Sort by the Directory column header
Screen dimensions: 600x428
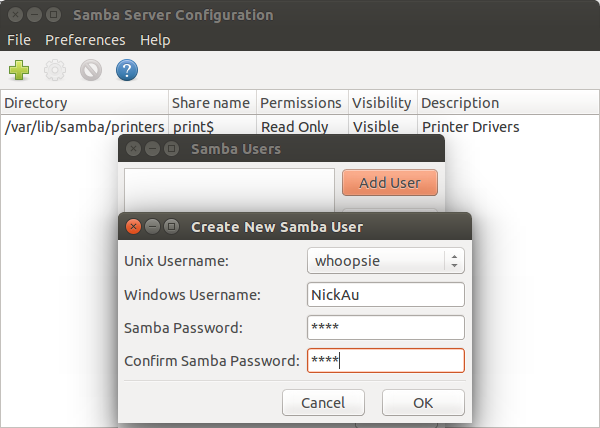[x=84, y=103]
